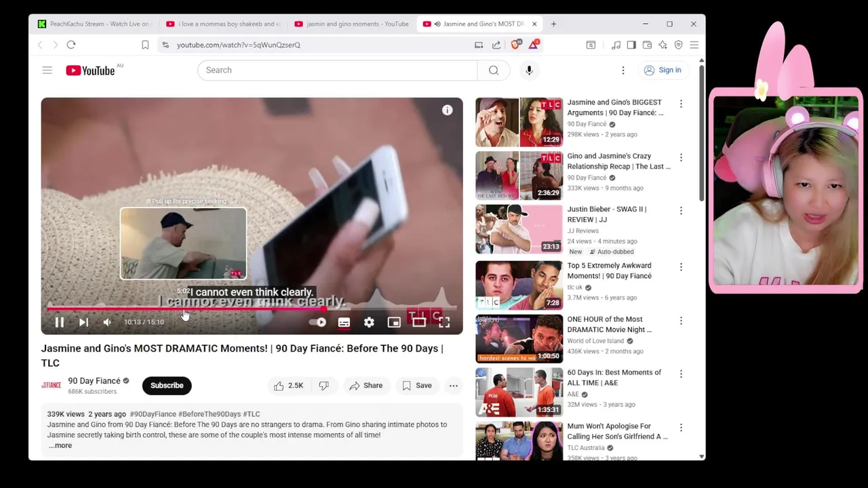Go to the YouTube home logo
Viewport: 868px width, 488px height.
pyautogui.click(x=90, y=70)
